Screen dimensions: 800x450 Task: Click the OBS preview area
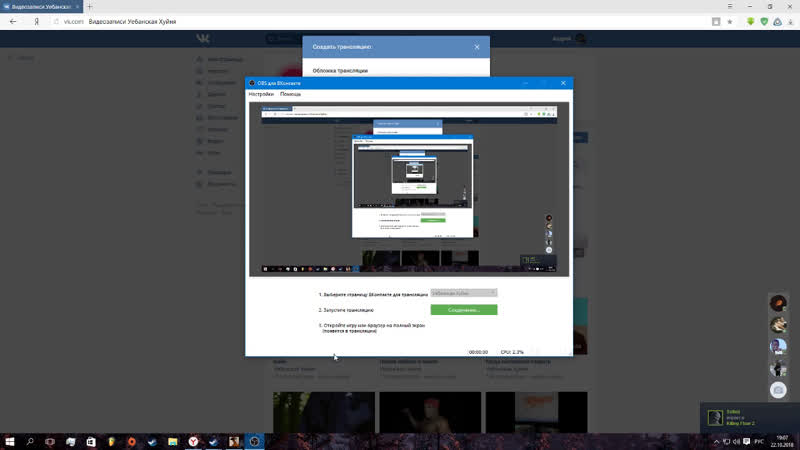[409, 189]
